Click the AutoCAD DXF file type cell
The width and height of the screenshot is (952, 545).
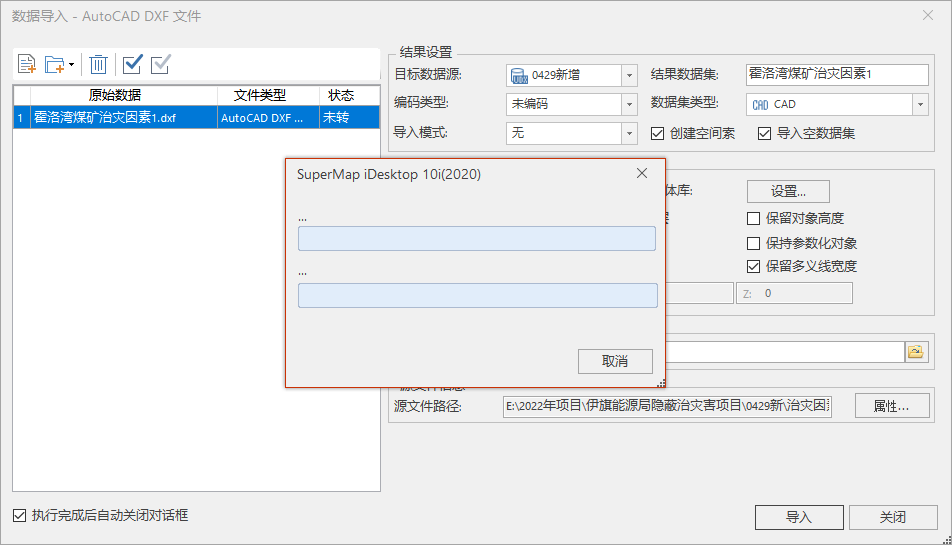coord(268,118)
